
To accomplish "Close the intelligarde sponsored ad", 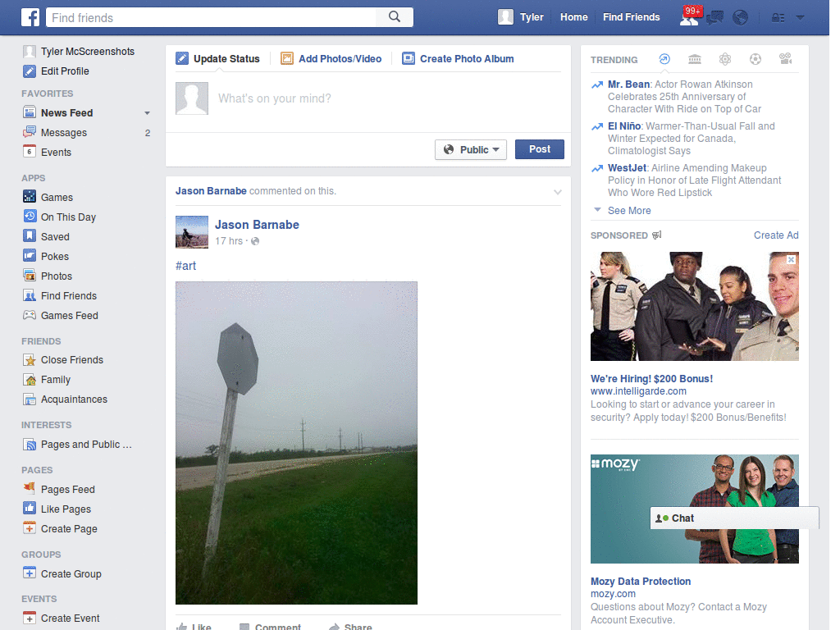I will (792, 259).
